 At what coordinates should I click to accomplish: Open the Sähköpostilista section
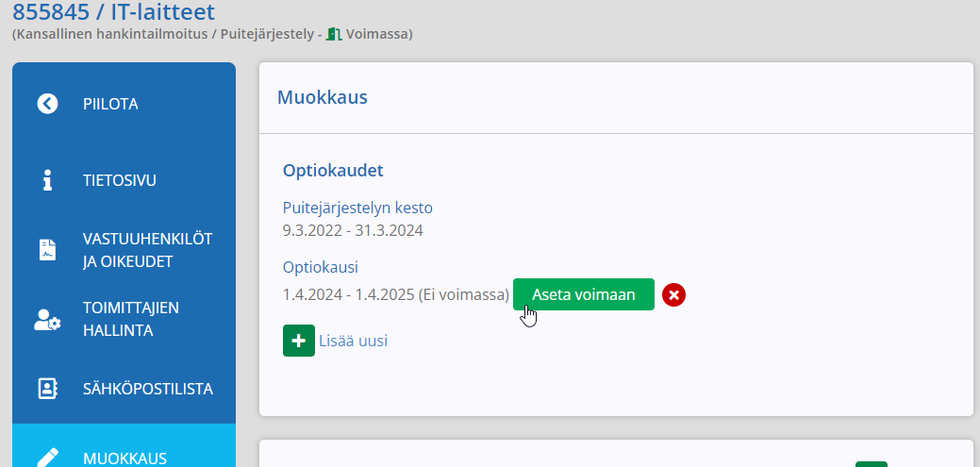pyautogui.click(x=147, y=389)
